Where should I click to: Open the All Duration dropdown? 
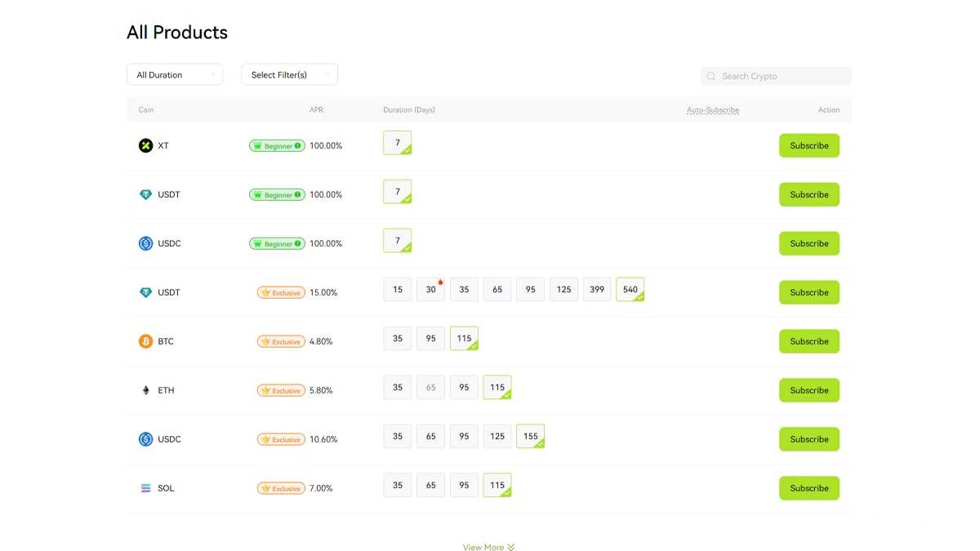pos(175,74)
